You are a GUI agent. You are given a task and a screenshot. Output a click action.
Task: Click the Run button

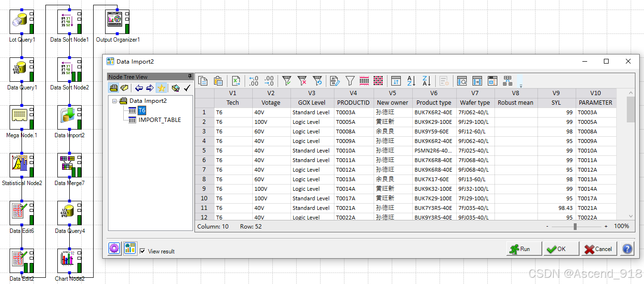[523, 249]
